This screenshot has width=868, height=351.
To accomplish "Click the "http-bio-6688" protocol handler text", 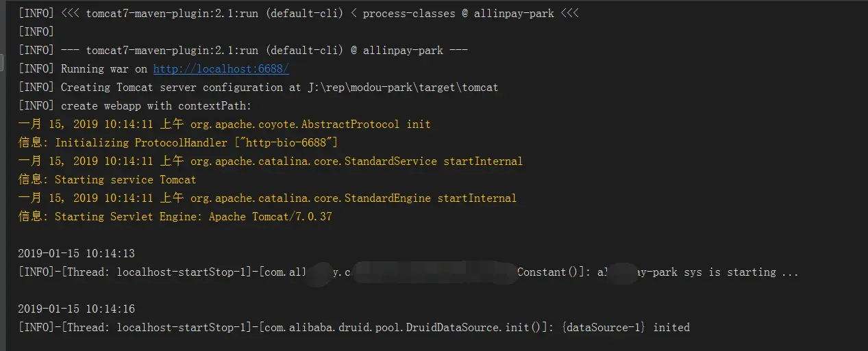I will 297,143.
